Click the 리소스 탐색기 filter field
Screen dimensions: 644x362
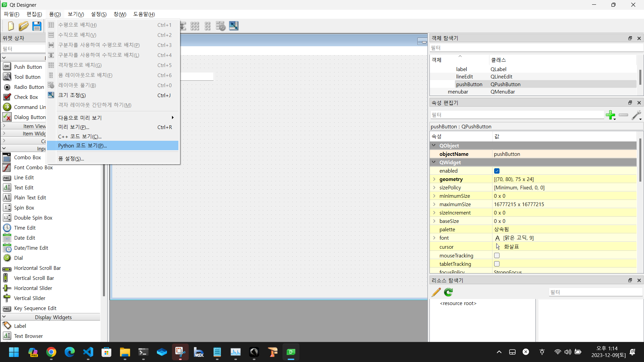595,292
